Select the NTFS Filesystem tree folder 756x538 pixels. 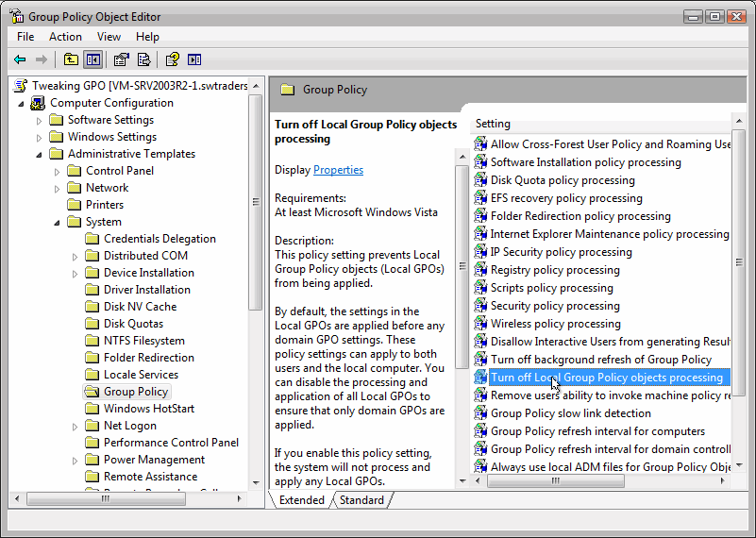[x=143, y=341]
